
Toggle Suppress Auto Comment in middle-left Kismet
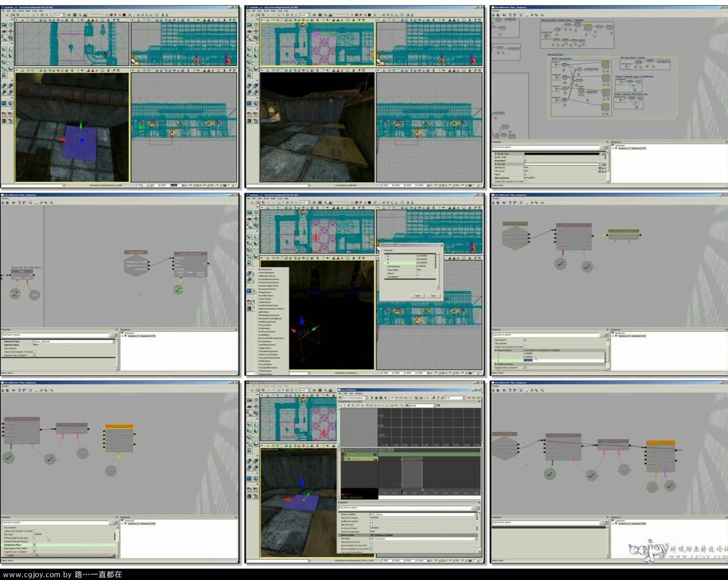click(34, 355)
